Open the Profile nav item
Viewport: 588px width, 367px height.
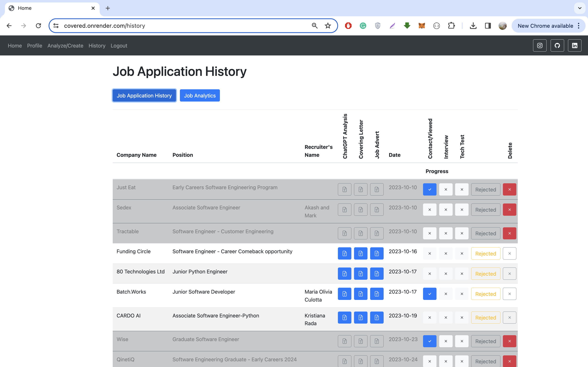coord(35,46)
